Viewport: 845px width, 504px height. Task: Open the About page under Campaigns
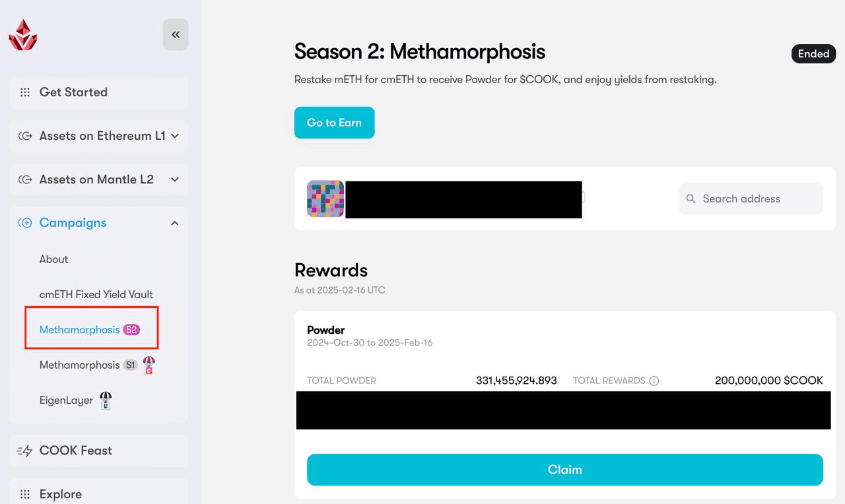pyautogui.click(x=53, y=259)
